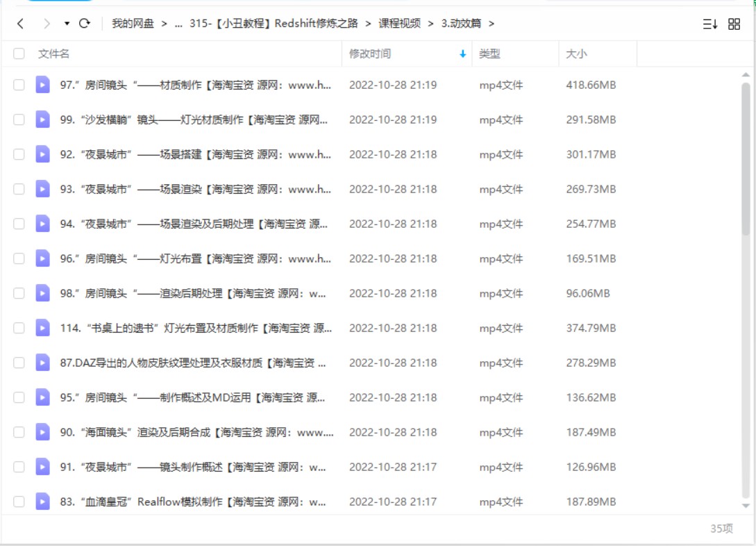Check the box for file 95 制作概述及MD运用

pos(19,397)
